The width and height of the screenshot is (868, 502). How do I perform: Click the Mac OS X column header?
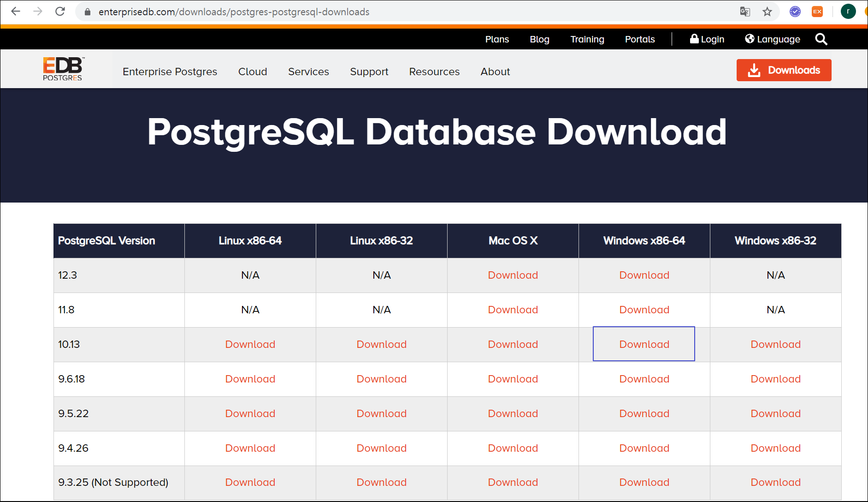pyautogui.click(x=513, y=241)
